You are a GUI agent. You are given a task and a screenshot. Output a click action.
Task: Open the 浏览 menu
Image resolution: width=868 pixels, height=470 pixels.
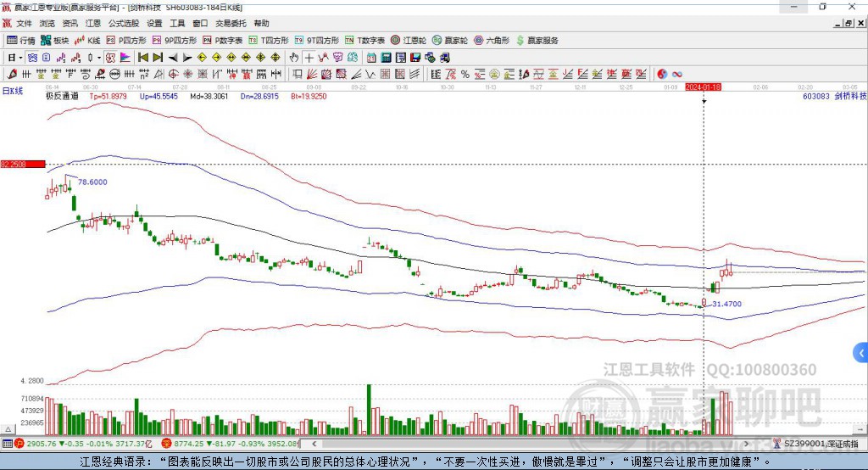click(x=47, y=23)
